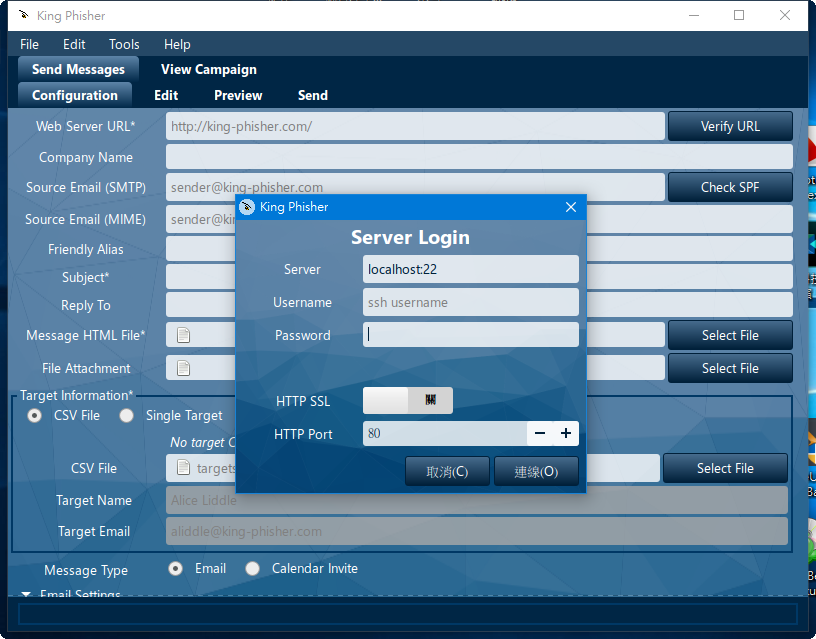Image resolution: width=816 pixels, height=639 pixels.
Task: Click the Company Name field
Action: pos(479,157)
